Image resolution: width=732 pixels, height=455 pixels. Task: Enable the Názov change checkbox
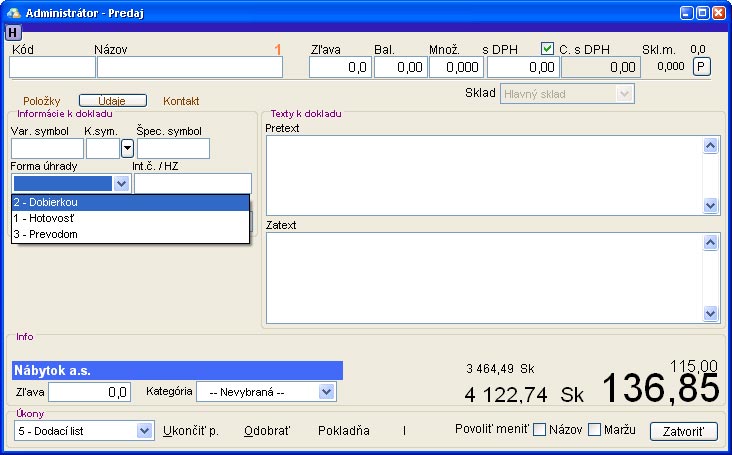[x=540, y=430]
